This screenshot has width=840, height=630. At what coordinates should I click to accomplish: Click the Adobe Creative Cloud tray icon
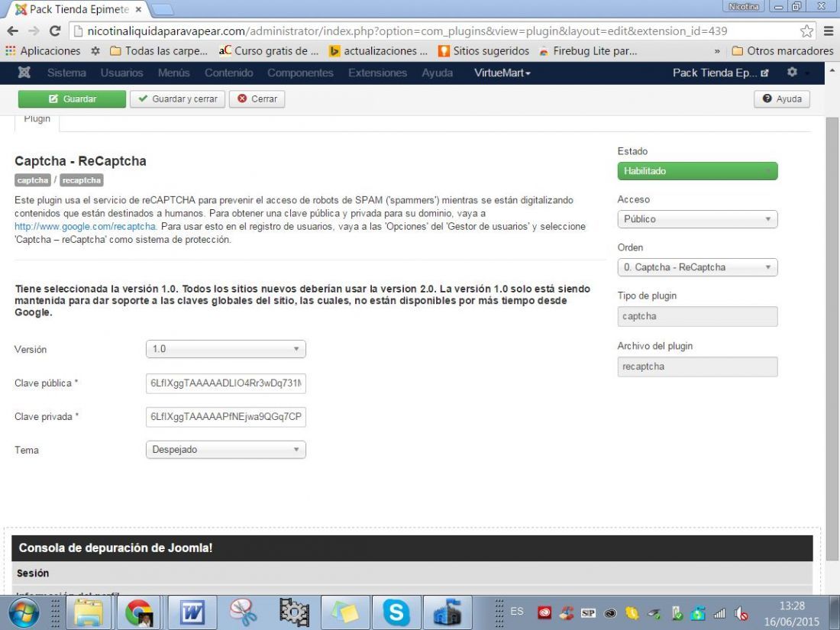pyautogui.click(x=544, y=613)
